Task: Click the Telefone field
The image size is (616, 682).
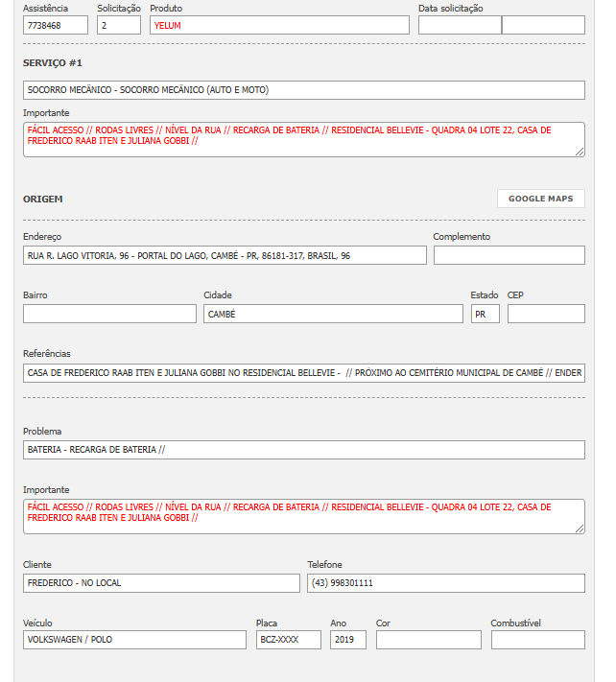Action: [446, 583]
